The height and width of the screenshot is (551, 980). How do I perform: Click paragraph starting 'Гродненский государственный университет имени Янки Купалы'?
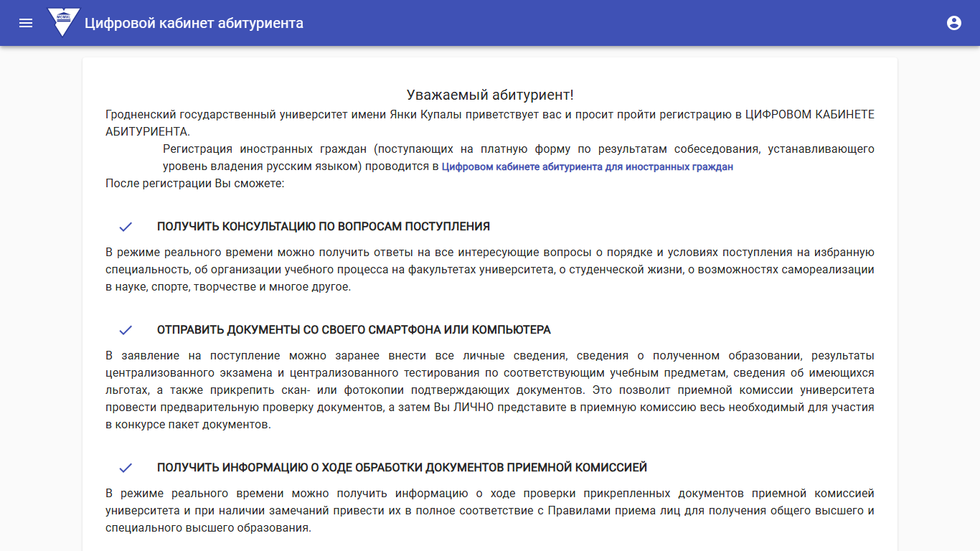pos(490,123)
